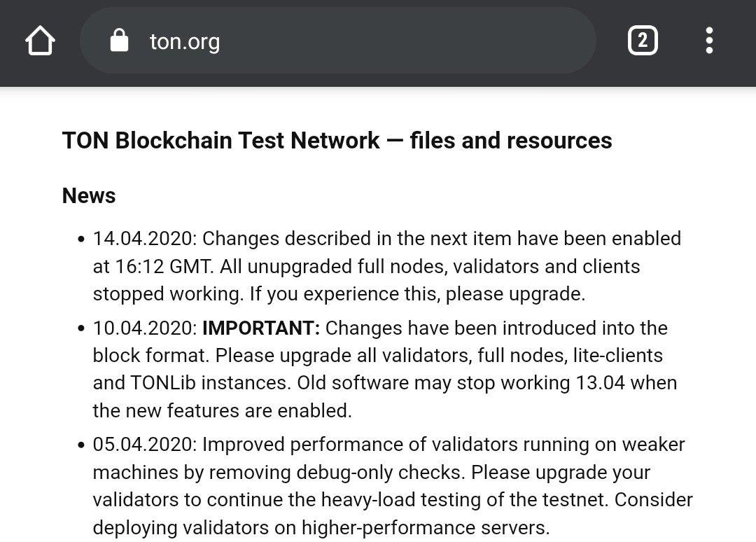The height and width of the screenshot is (542, 756).
Task: Click the ton.org address bar
Action: coord(337,41)
